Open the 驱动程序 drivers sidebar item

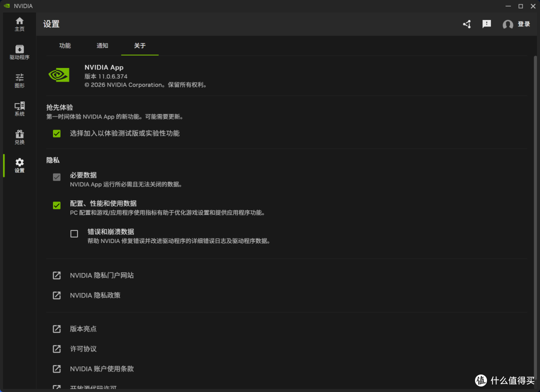point(19,52)
